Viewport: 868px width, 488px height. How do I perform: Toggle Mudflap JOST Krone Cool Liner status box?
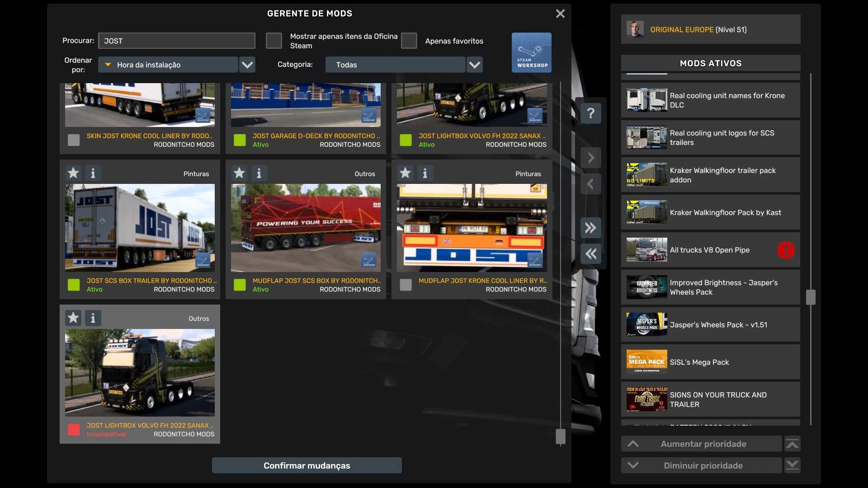pyautogui.click(x=406, y=285)
